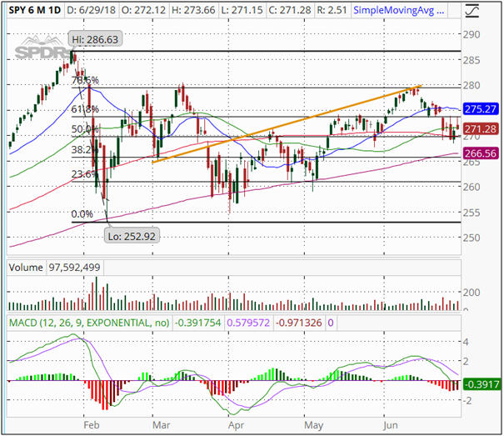Click the blue 275.27 moving average tag
Viewport: 504px width, 436px height.
tap(481, 108)
